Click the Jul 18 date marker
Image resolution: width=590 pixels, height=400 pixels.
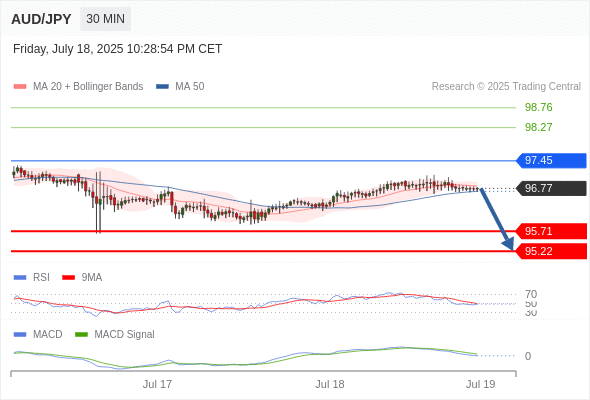pyautogui.click(x=330, y=384)
